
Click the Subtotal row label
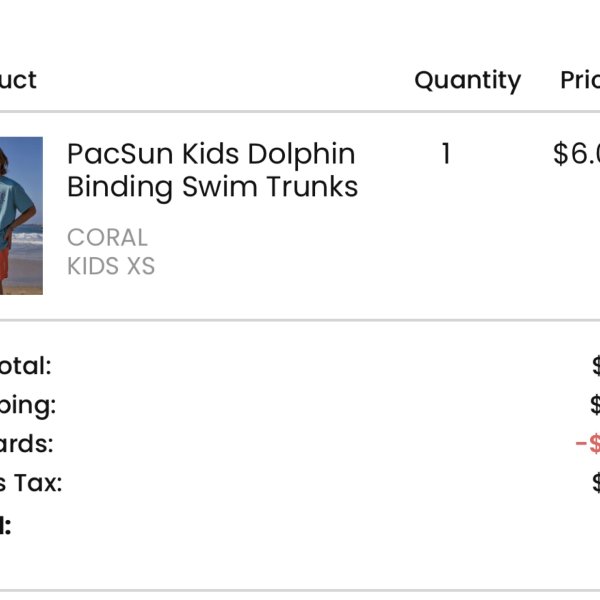coord(25,366)
